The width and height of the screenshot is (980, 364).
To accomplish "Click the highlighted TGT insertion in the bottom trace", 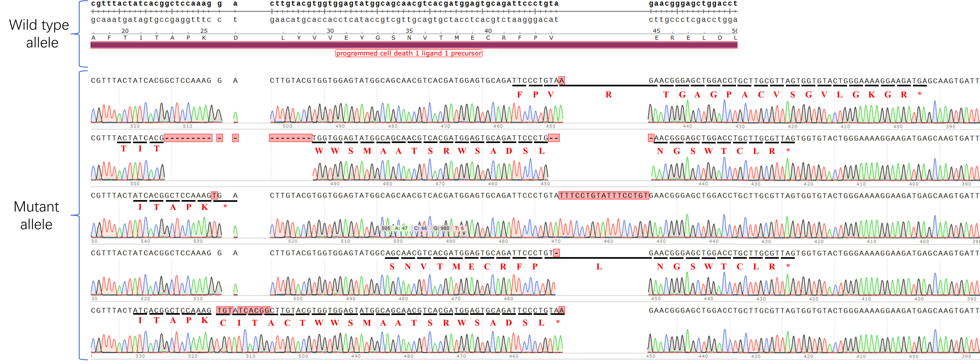I will [224, 310].
